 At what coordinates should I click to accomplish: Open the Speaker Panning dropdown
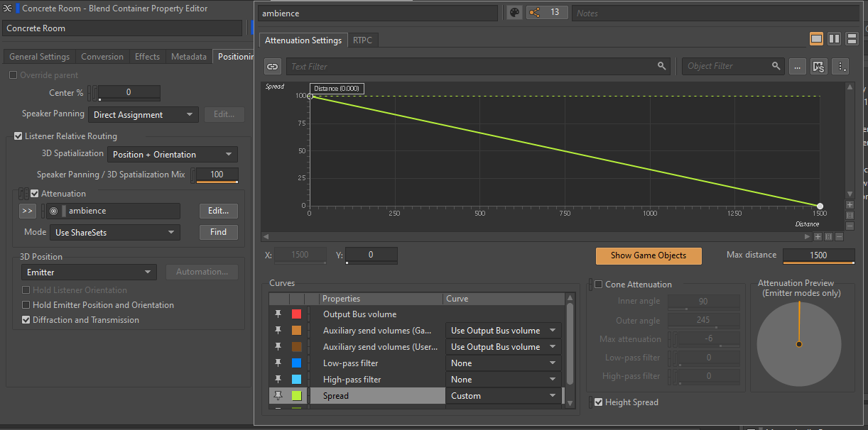(143, 114)
